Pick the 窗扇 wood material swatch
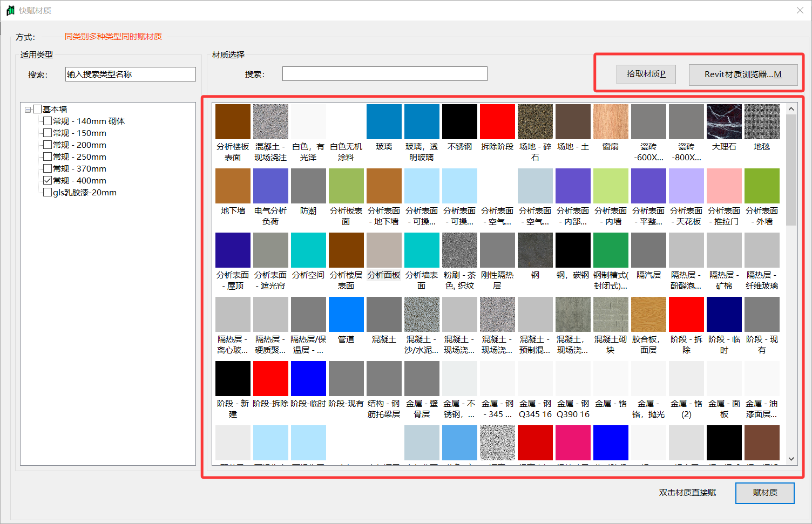The width and height of the screenshot is (812, 524). tap(611, 122)
